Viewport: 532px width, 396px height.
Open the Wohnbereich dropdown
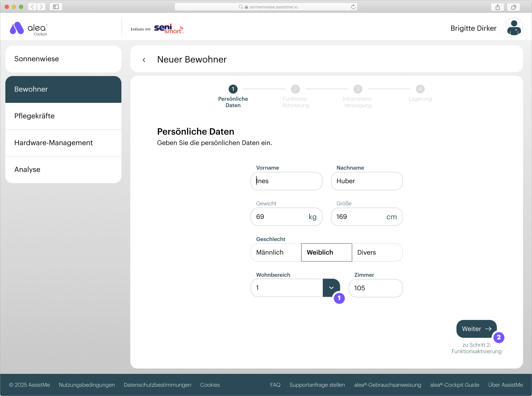pyautogui.click(x=331, y=288)
